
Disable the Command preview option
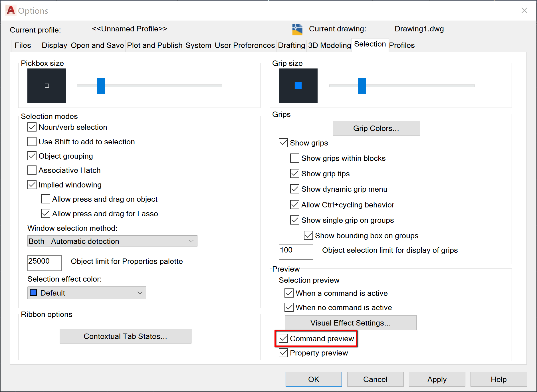tap(283, 339)
